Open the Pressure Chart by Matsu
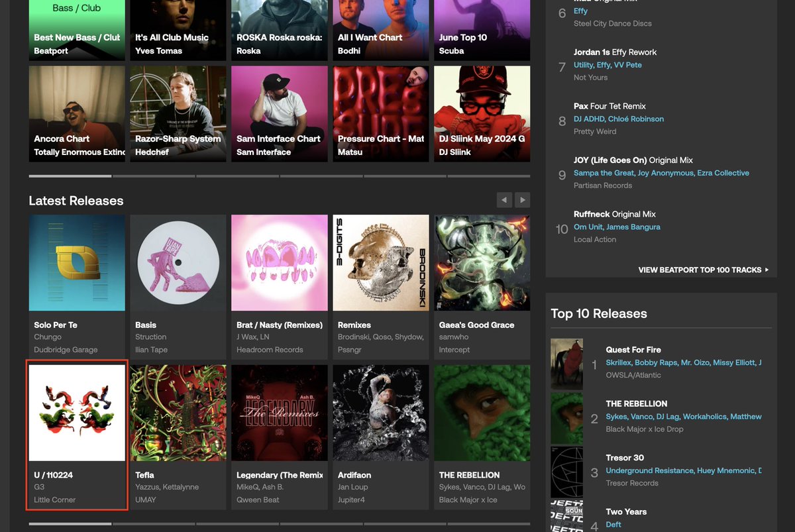The width and height of the screenshot is (795, 532). 380,113
